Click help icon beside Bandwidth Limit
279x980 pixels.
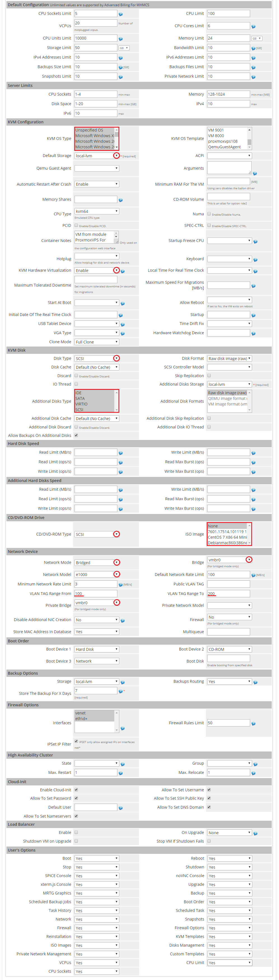[x=253, y=48]
